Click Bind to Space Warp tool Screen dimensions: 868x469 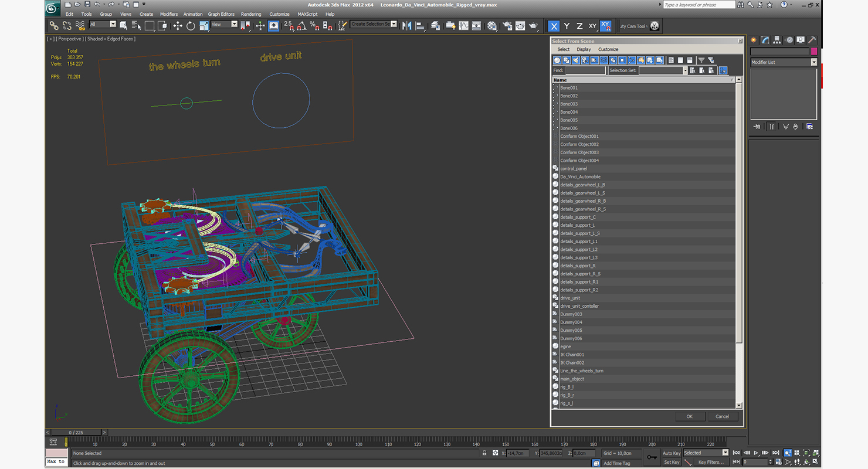click(x=80, y=26)
